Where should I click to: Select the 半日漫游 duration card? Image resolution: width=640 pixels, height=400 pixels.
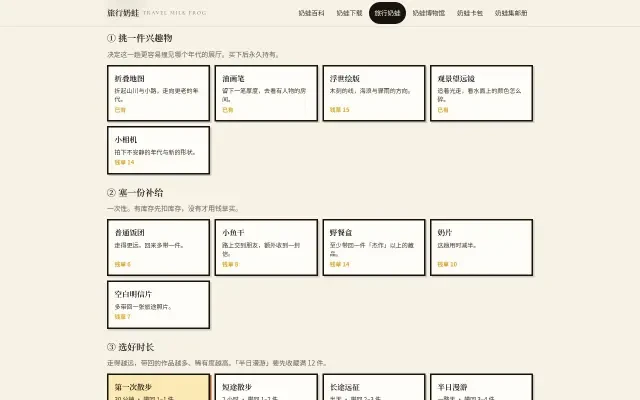point(482,387)
